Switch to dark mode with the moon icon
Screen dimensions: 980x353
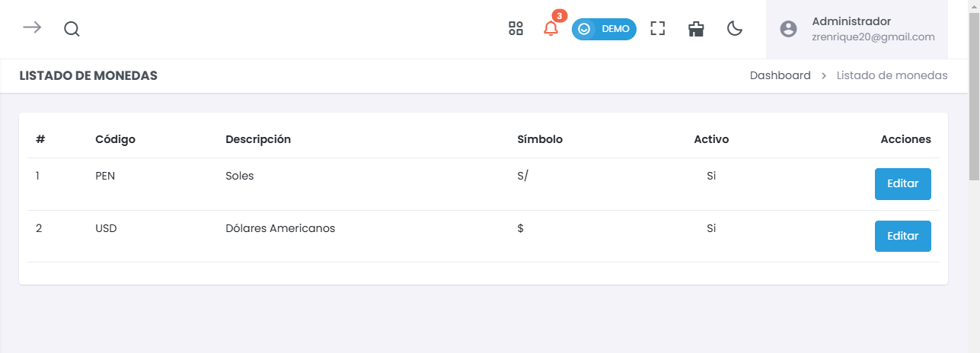[735, 29]
